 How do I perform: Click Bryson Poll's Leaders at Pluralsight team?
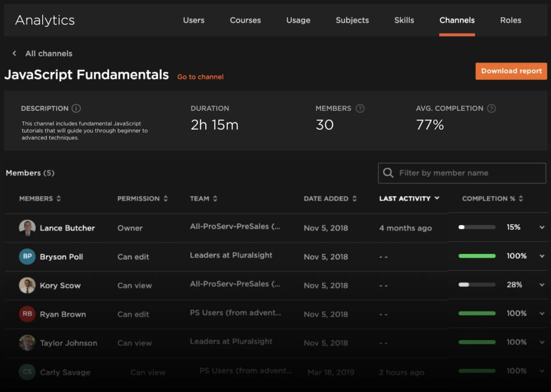point(231,255)
